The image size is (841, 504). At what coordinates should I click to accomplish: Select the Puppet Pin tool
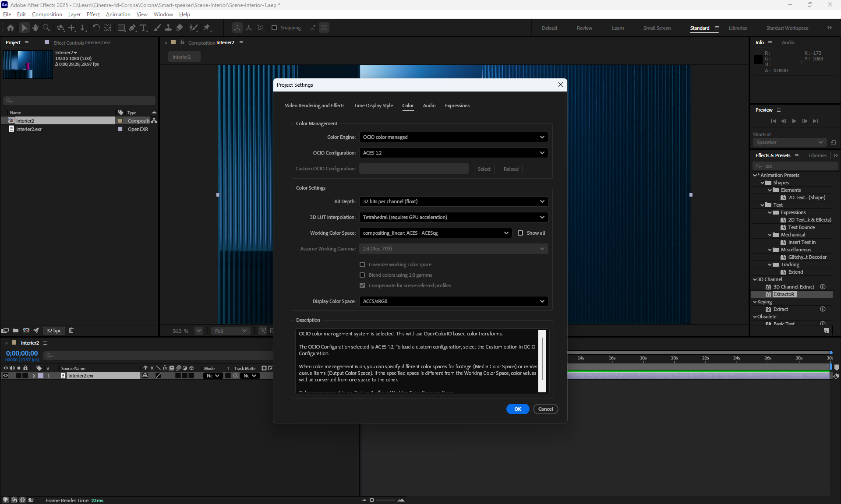click(207, 28)
